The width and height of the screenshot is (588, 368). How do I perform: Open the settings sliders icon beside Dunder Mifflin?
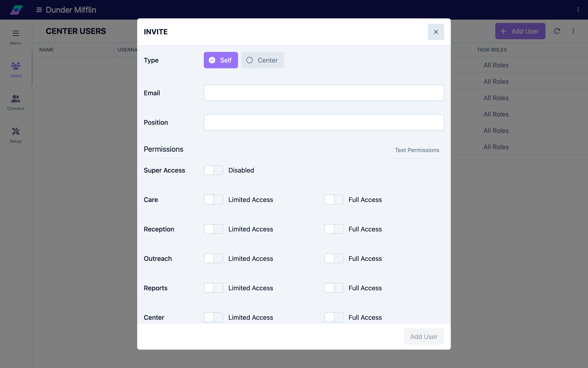(39, 10)
